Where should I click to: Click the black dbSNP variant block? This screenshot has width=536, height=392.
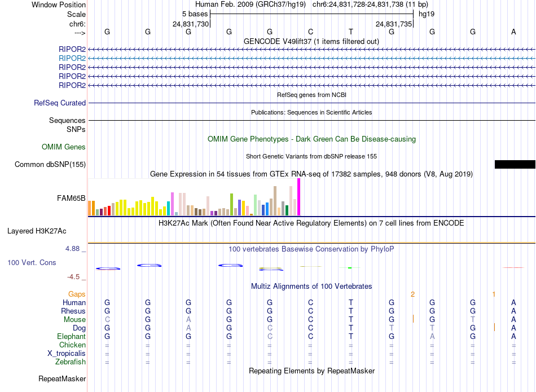[x=515, y=164]
